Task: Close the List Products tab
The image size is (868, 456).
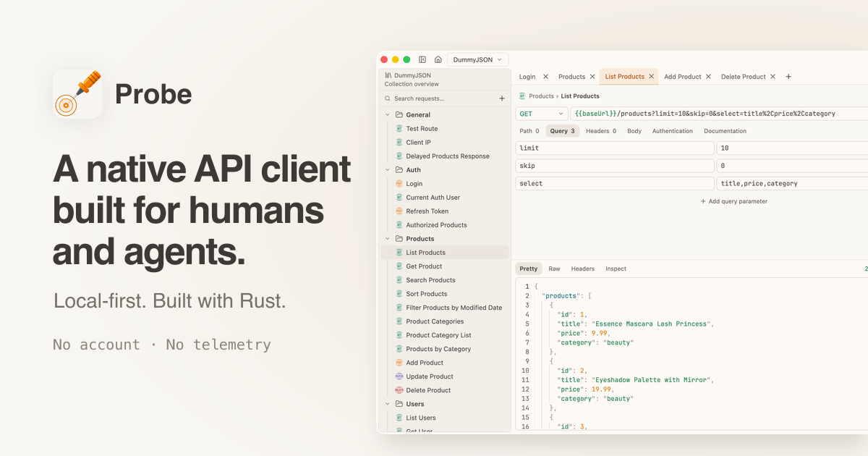Action: point(651,77)
